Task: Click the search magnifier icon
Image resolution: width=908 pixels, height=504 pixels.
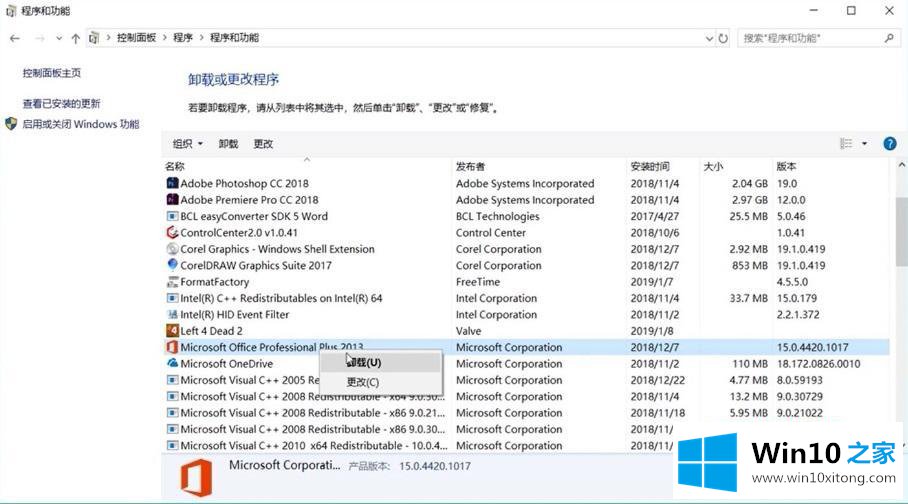Action: [x=889, y=38]
